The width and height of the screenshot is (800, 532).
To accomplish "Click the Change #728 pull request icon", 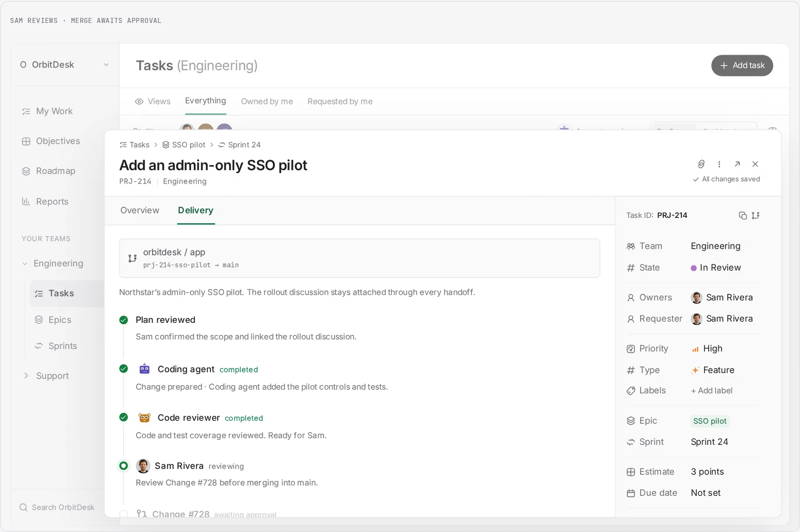I will [x=142, y=514].
